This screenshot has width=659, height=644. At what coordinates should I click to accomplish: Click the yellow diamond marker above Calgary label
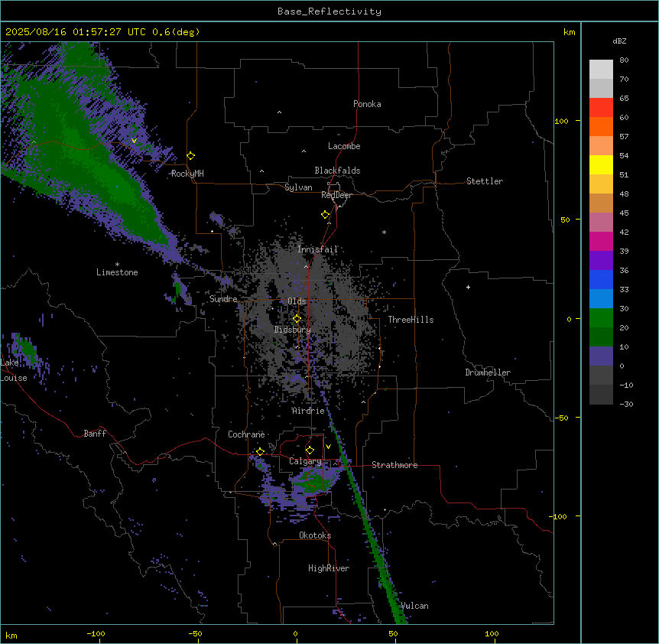(x=310, y=450)
